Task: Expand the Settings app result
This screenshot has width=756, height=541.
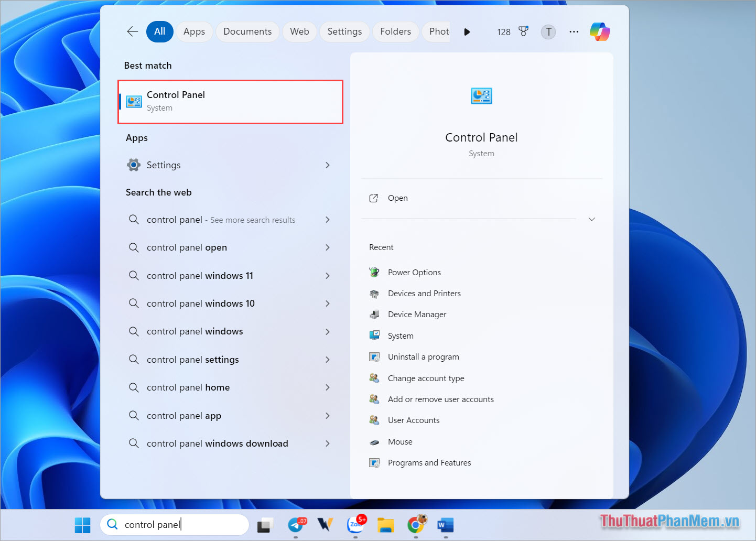Action: tap(327, 165)
